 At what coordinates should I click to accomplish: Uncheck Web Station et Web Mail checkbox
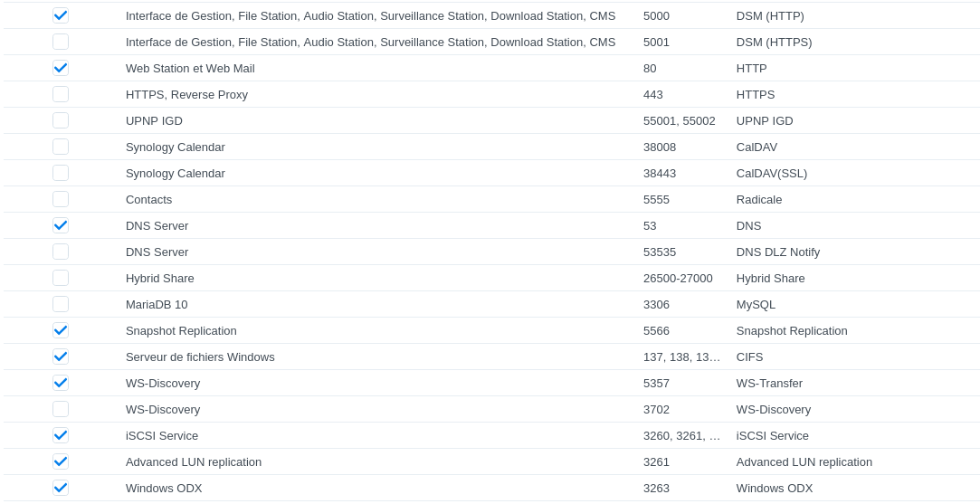click(61, 68)
